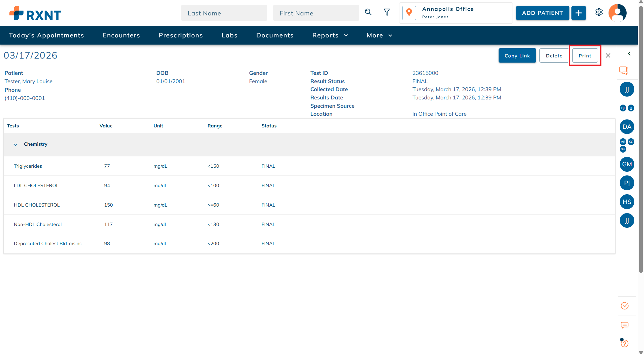644x354 pixels.
Task: Open the filter icon next to search
Action: pyautogui.click(x=387, y=13)
